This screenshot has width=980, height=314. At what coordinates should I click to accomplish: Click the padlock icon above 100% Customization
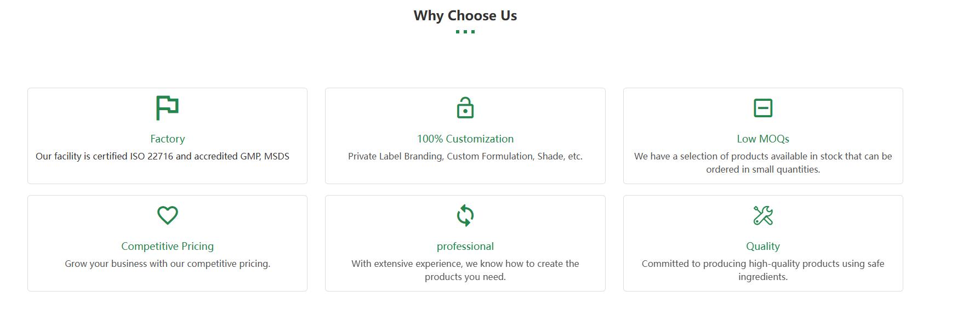click(465, 108)
